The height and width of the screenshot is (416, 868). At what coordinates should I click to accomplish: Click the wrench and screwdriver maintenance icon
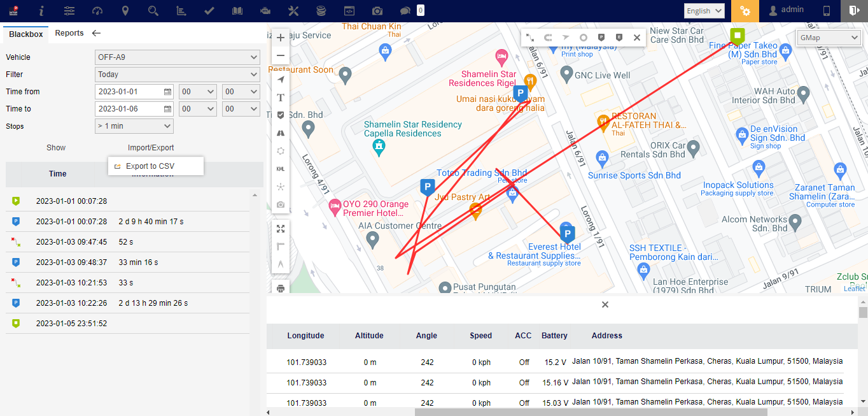293,11
